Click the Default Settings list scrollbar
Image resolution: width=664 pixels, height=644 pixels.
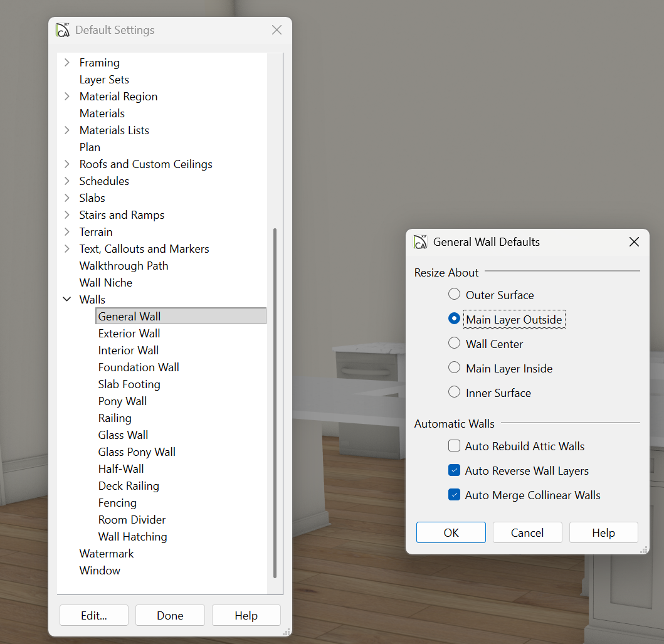275,401
